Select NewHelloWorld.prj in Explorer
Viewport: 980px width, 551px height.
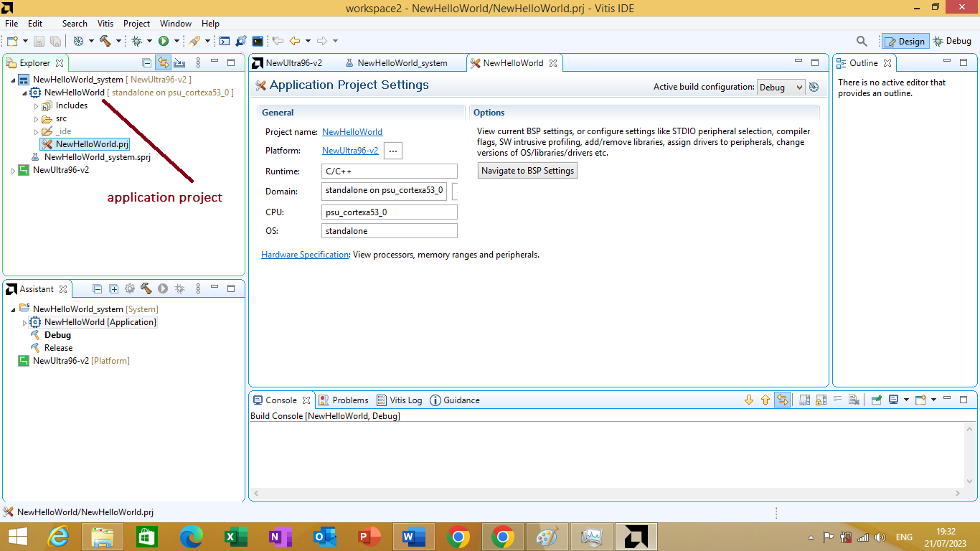[85, 144]
